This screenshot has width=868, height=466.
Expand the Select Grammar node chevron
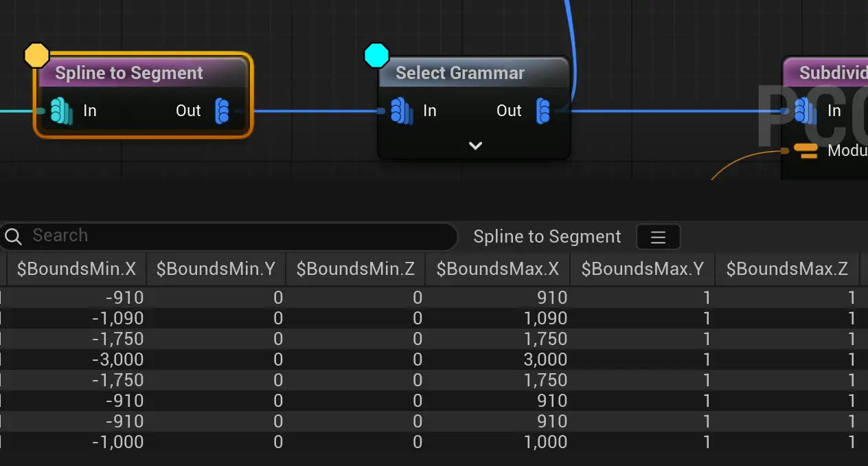click(x=475, y=146)
